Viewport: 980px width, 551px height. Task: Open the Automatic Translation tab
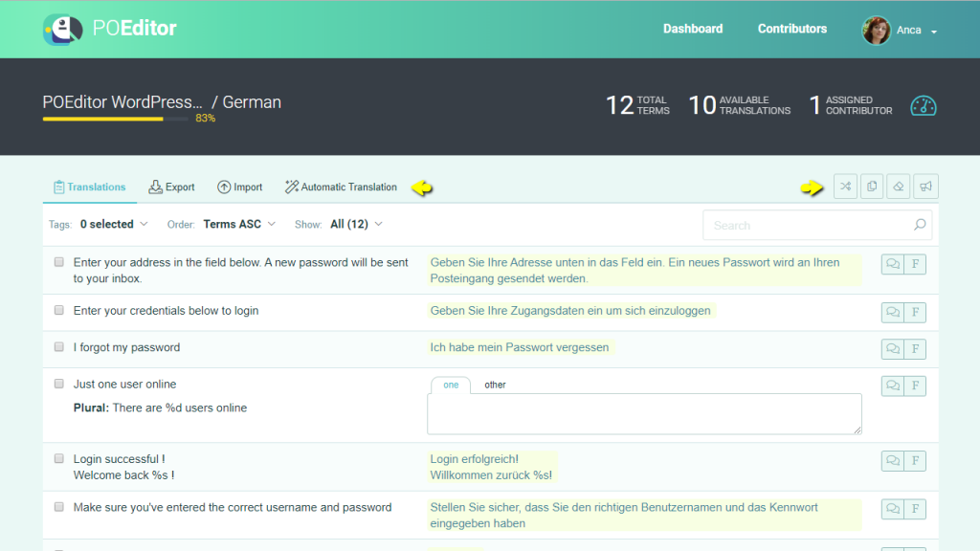tap(341, 187)
